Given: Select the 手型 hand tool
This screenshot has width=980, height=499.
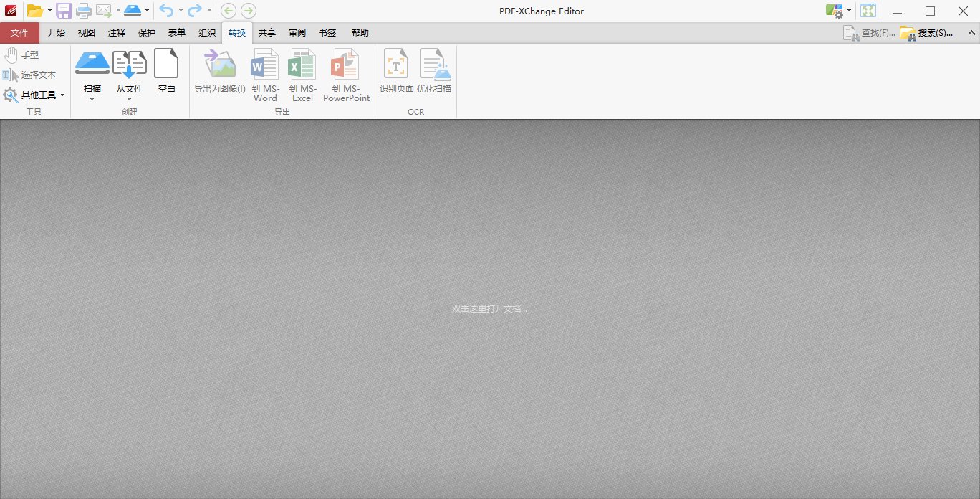Looking at the screenshot, I should point(21,54).
